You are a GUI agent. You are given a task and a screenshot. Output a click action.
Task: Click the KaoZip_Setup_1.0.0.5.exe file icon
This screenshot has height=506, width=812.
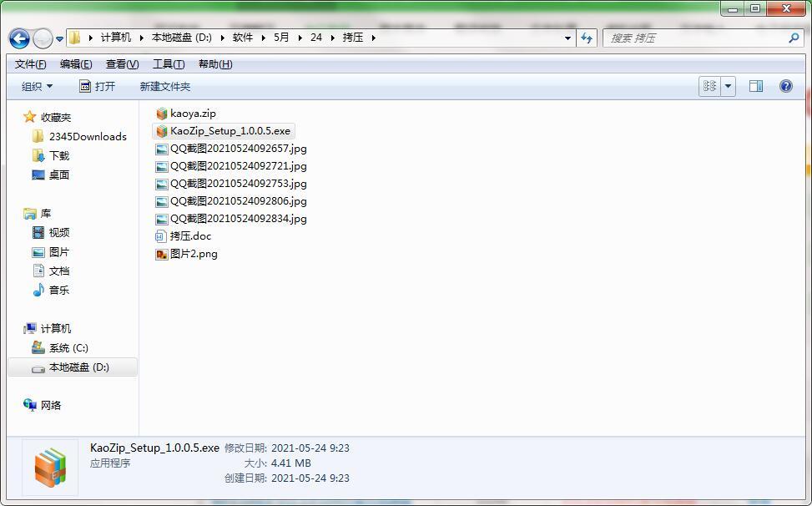pos(162,131)
